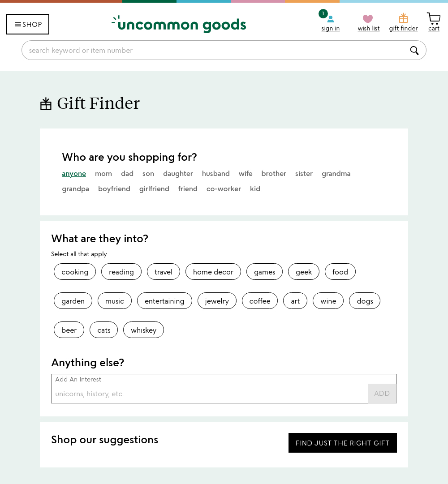Enable the whiskey interest option

[x=143, y=330]
